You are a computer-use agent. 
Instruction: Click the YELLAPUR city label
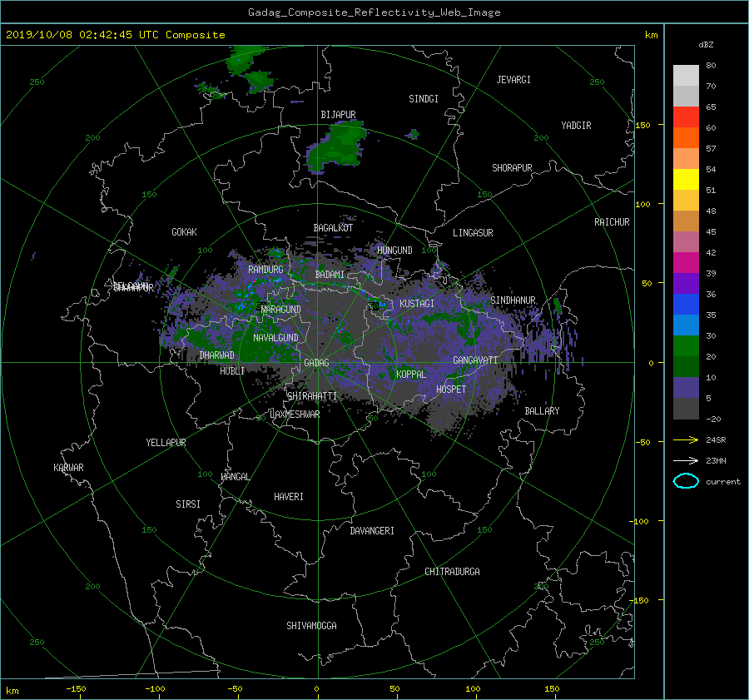166,443
